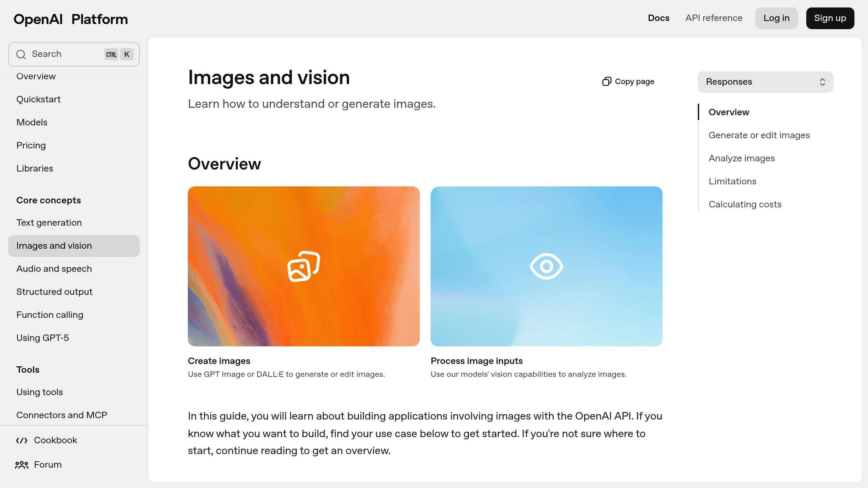
Task: Click the Process image inputs card title
Action: point(477,361)
